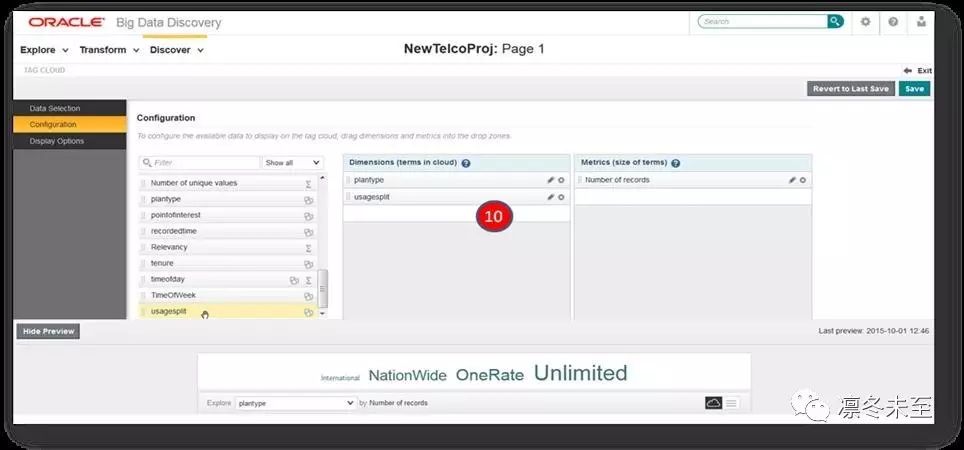The height and width of the screenshot is (450, 964).
Task: Open settings via the gear icon
Action: pos(866,22)
